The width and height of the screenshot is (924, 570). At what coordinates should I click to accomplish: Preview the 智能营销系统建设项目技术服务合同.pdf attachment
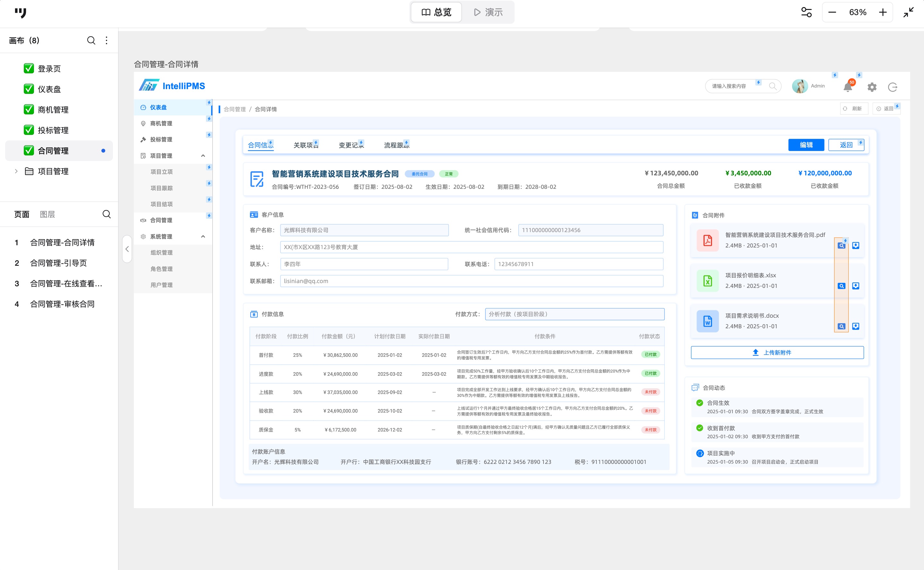(x=841, y=246)
